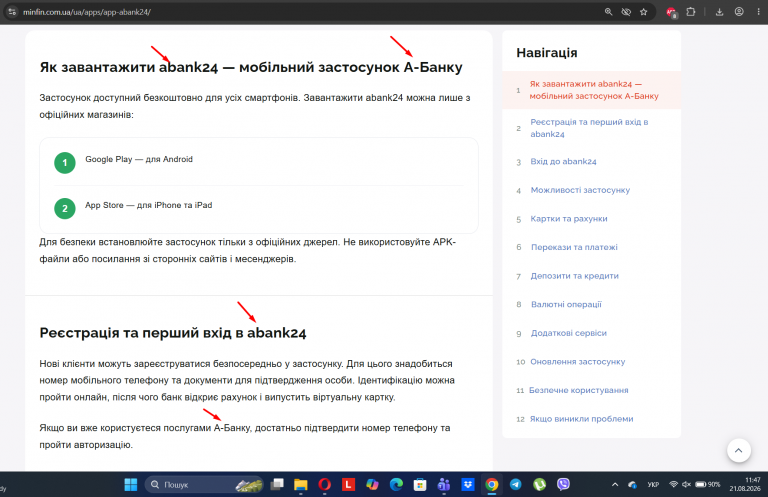Open clock showing 11:47 and date
The width and height of the screenshot is (768, 497).
[744, 484]
